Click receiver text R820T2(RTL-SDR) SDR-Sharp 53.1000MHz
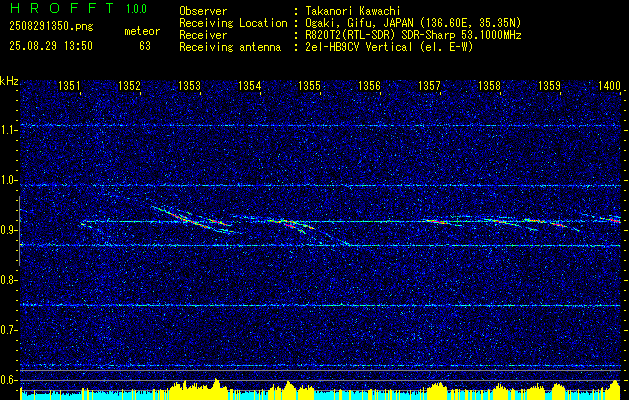Image resolution: width=629 pixels, height=400 pixels. [413, 35]
